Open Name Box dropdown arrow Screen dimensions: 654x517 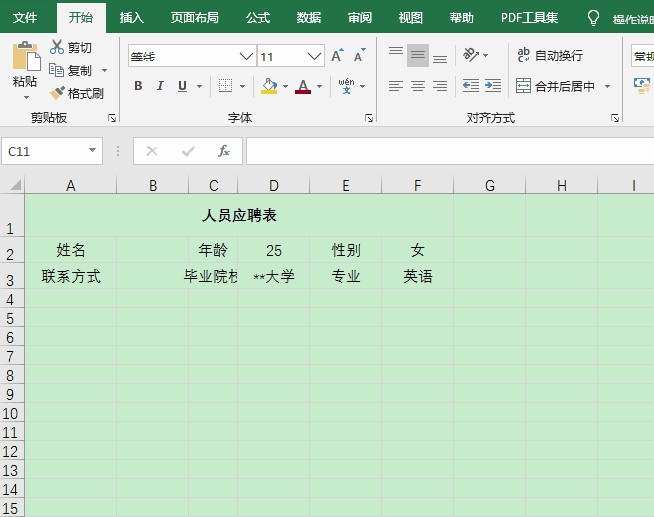[x=92, y=150]
